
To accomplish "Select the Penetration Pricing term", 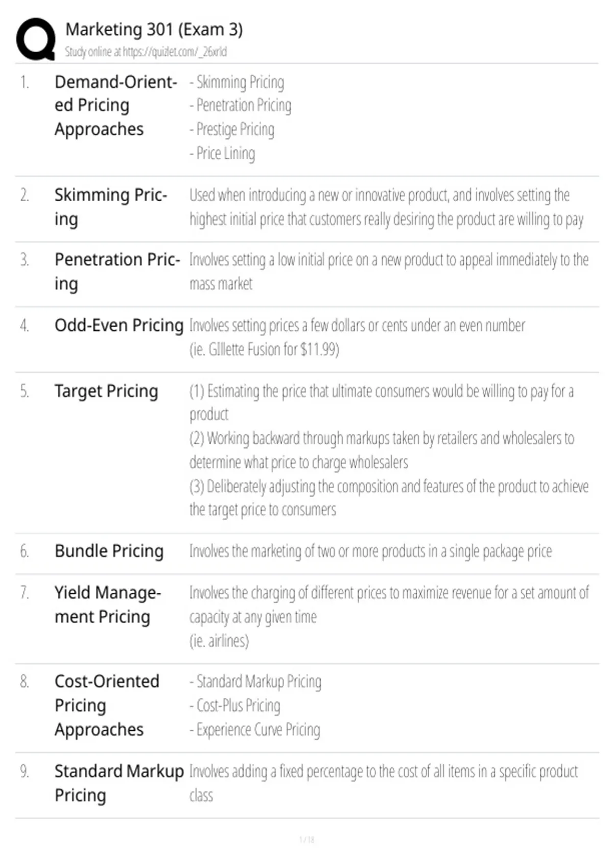I will coord(117,272).
